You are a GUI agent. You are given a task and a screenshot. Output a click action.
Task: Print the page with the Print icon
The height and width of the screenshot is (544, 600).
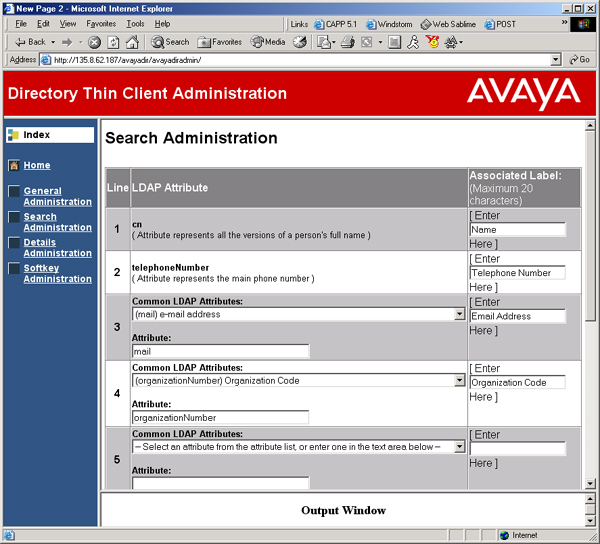pos(348,42)
